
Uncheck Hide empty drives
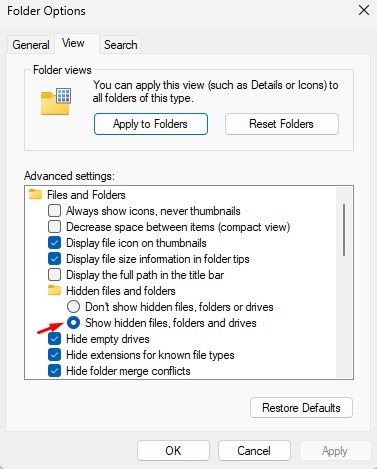pyautogui.click(x=54, y=339)
